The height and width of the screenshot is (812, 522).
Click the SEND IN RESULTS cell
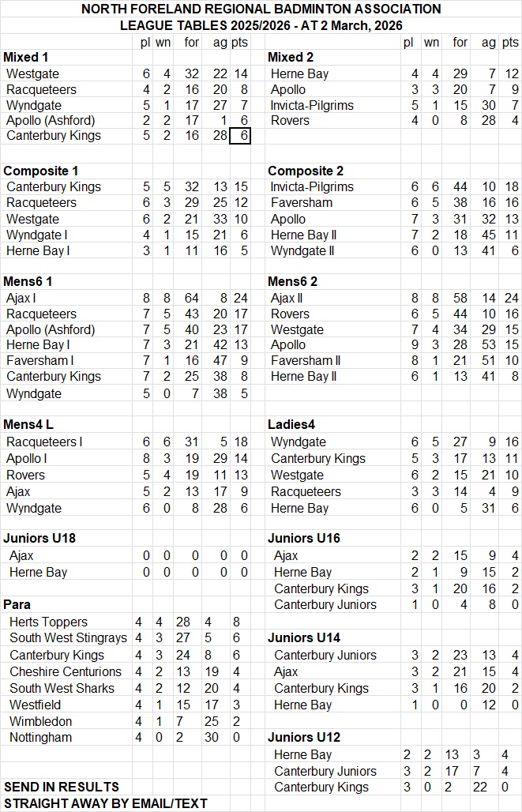point(62,787)
